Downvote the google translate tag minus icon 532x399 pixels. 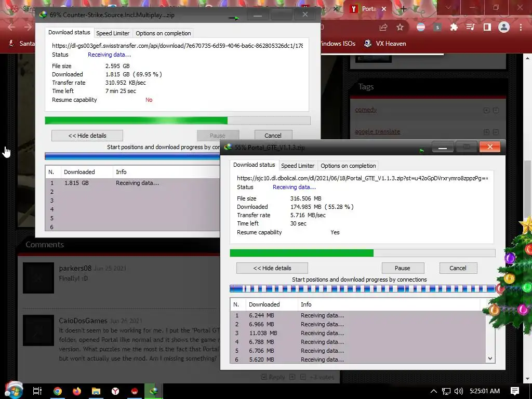[x=496, y=132]
